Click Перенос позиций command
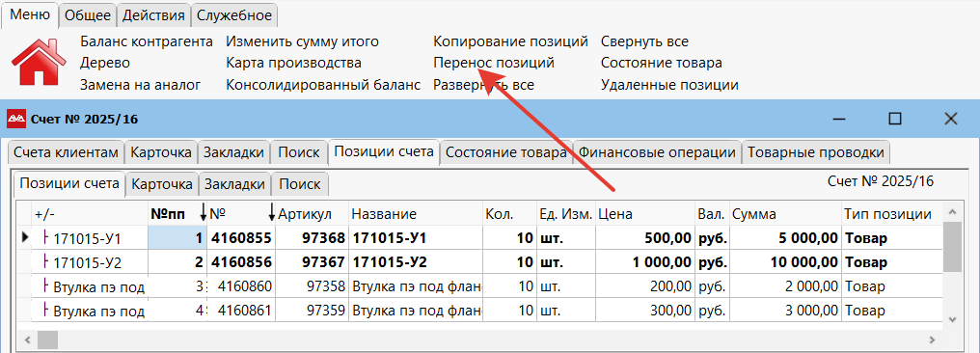Screen dimensions: 980x353 pos(494,63)
